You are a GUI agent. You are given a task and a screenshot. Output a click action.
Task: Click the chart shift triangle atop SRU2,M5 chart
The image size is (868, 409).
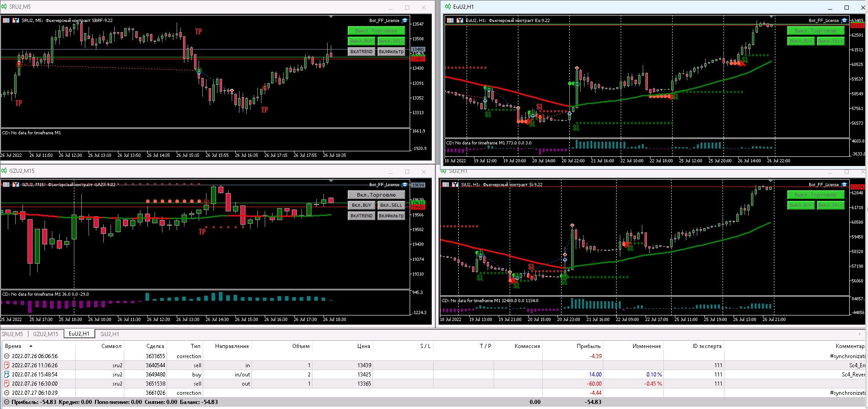[331, 17]
